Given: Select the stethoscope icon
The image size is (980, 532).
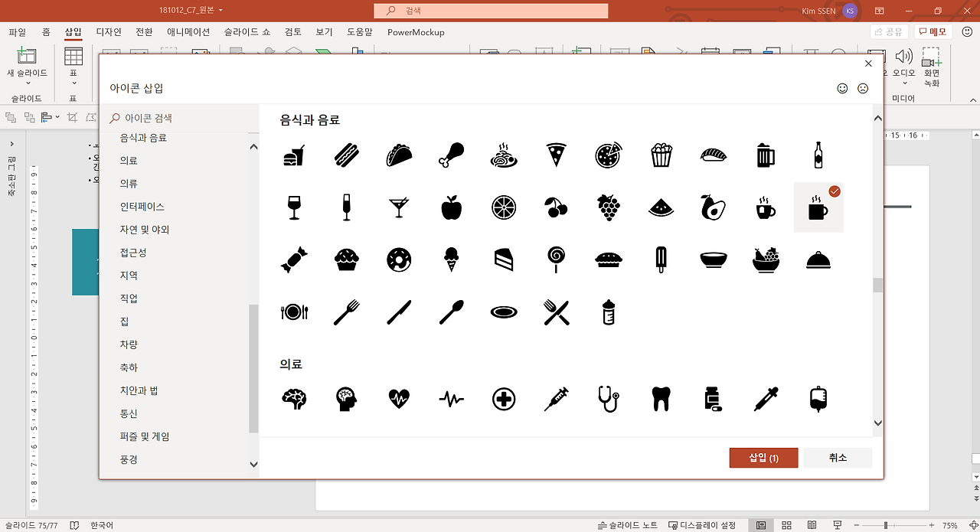Looking at the screenshot, I should 608,399.
